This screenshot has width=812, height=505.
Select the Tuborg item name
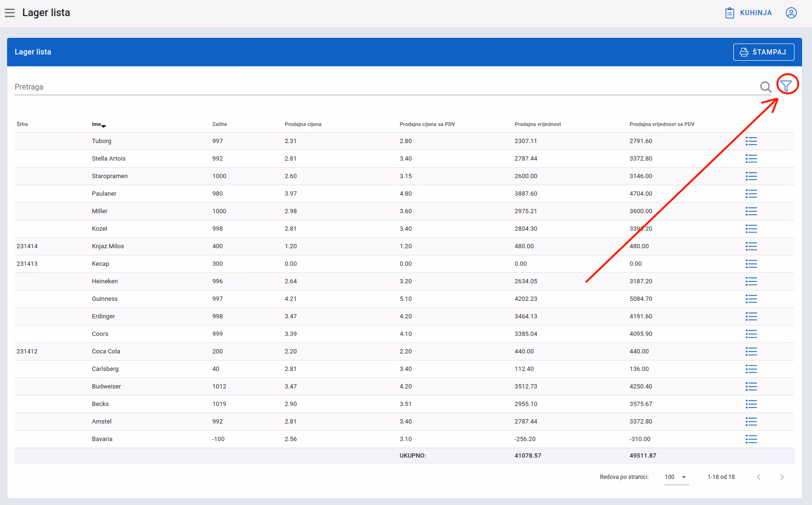point(101,141)
